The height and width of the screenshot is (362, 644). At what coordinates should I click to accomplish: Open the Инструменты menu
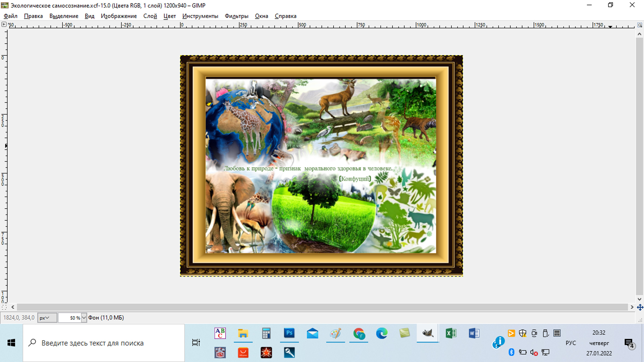point(200,16)
